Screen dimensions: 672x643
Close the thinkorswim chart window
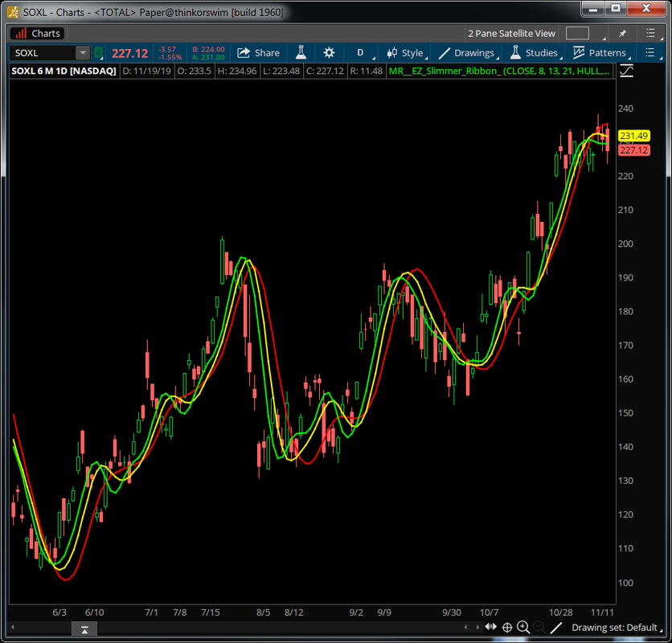click(646, 9)
